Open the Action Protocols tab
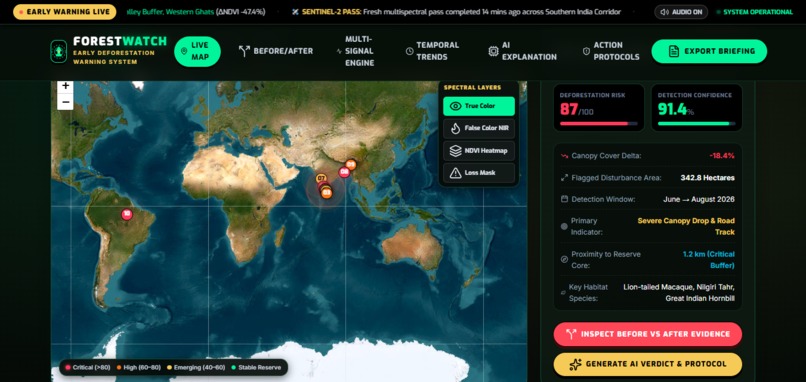806x382 pixels. (611, 51)
